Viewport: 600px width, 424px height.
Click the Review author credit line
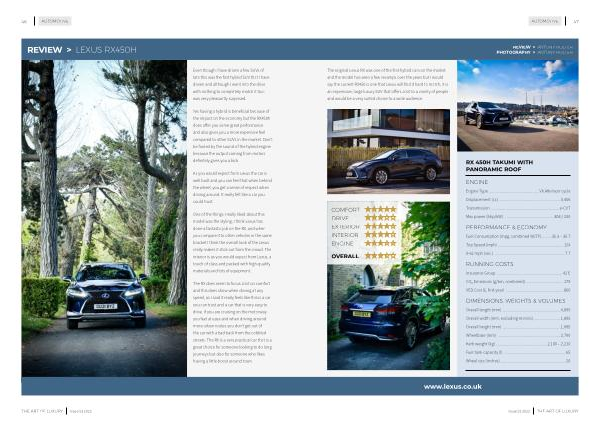pyautogui.click(x=543, y=46)
